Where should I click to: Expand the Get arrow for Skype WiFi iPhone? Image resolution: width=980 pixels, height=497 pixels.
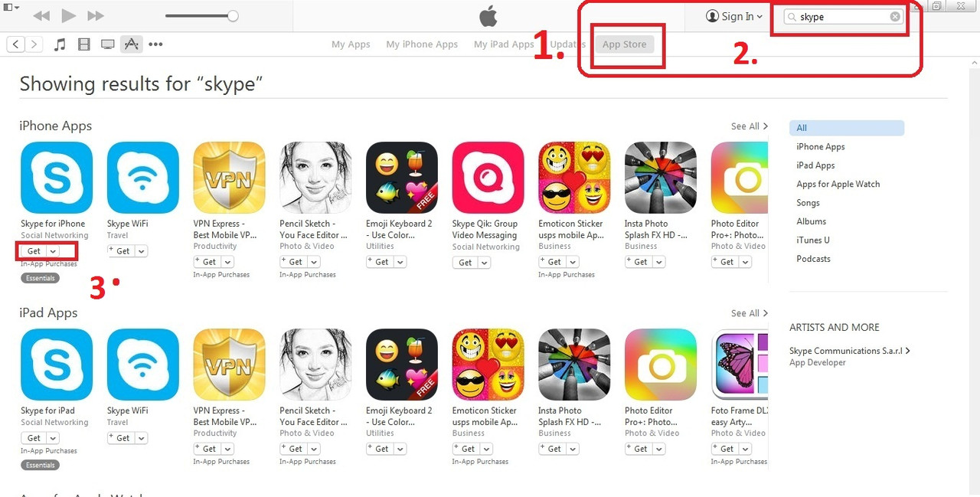pos(142,251)
